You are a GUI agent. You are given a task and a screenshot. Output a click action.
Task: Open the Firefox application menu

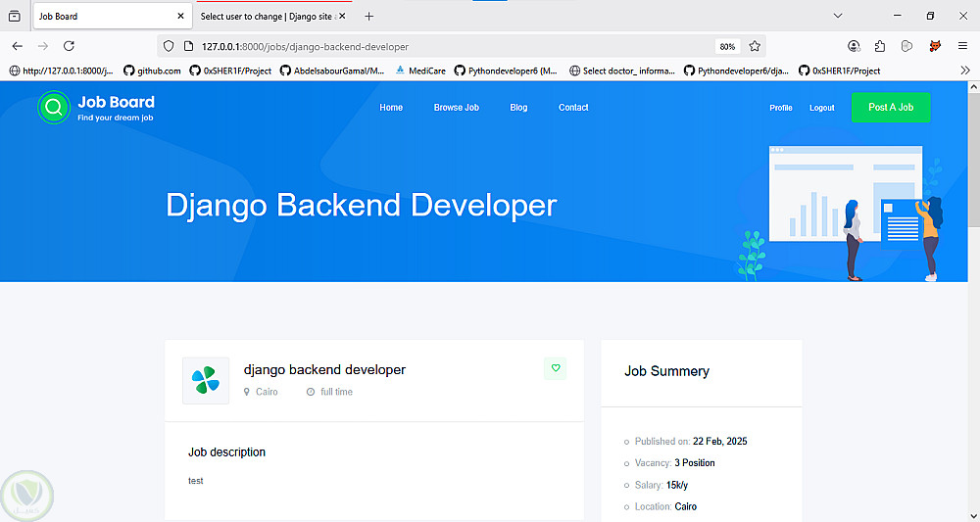coord(962,46)
